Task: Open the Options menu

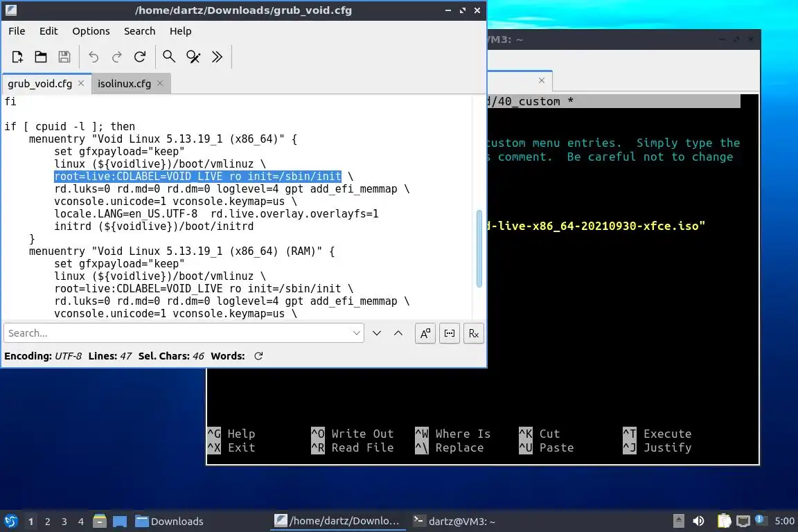Action: pos(91,31)
